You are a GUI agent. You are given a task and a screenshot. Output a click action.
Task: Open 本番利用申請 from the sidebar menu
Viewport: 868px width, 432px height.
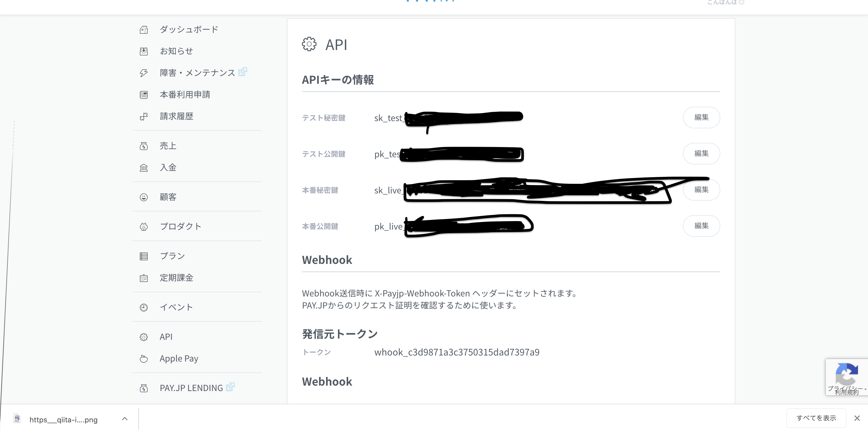pyautogui.click(x=185, y=95)
